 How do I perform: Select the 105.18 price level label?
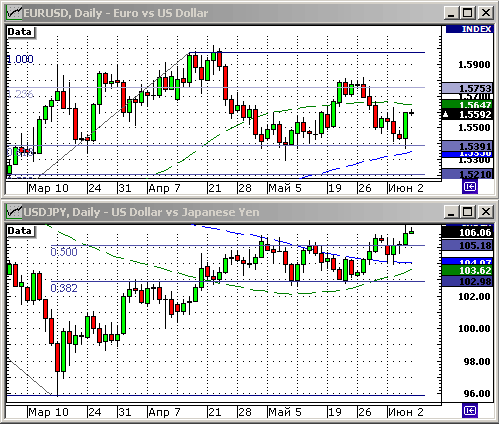click(x=467, y=246)
